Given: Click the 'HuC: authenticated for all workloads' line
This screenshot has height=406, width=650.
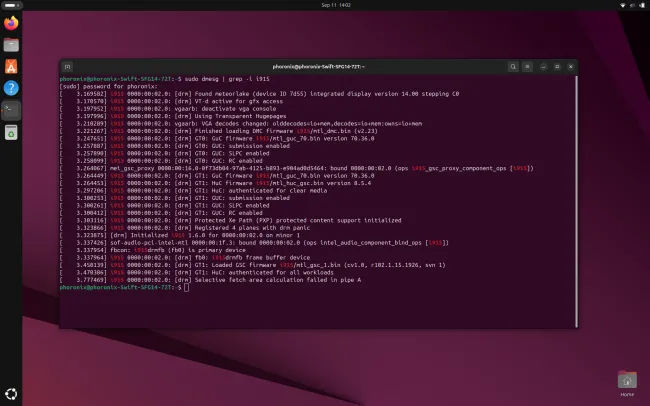Looking at the screenshot, I should [x=196, y=273].
